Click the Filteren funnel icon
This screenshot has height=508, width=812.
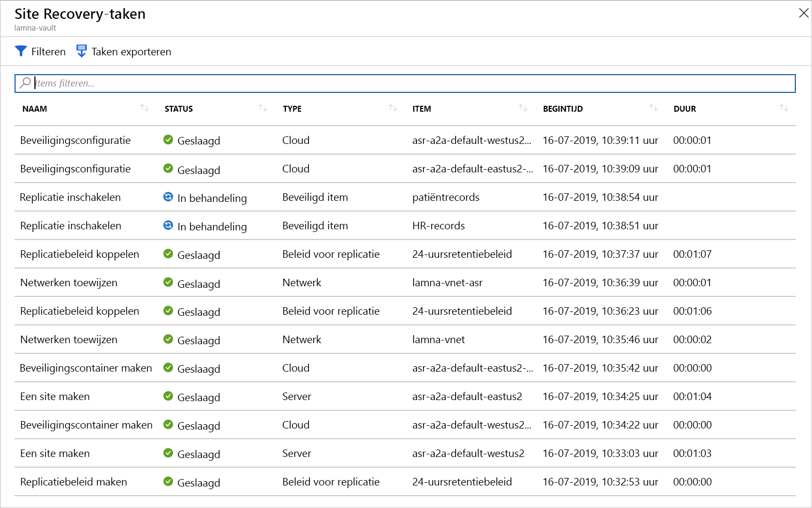pyautogui.click(x=21, y=51)
